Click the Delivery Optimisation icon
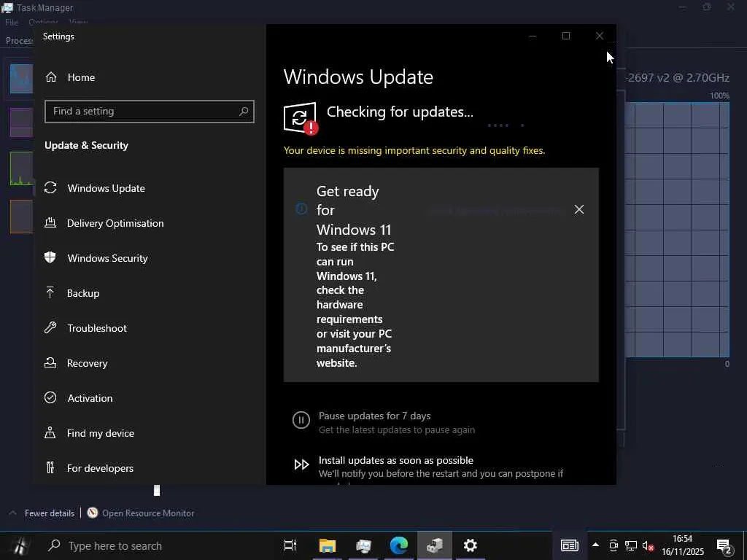747x560 pixels. 50,222
